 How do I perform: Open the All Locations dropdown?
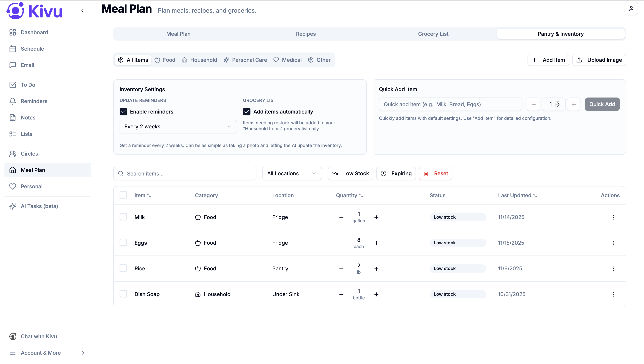click(x=292, y=173)
